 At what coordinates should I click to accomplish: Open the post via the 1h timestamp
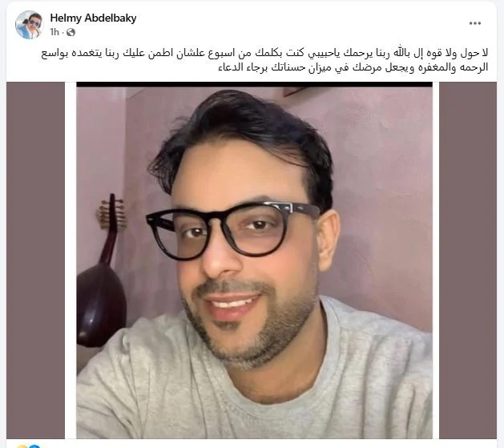(54, 32)
